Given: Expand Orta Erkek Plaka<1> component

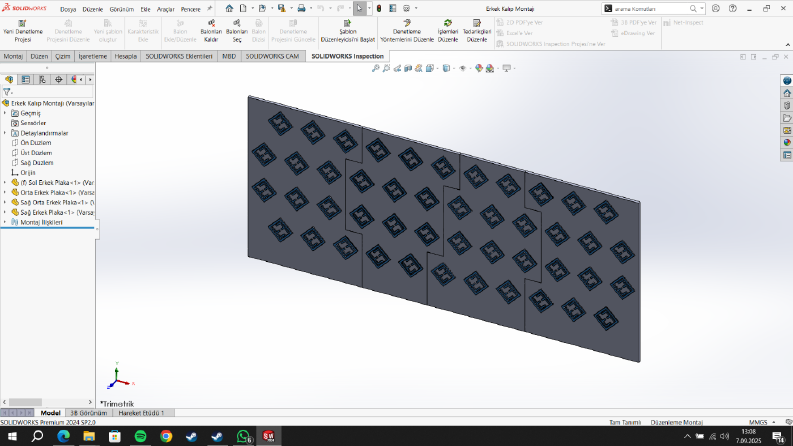Looking at the screenshot, I should [5, 193].
